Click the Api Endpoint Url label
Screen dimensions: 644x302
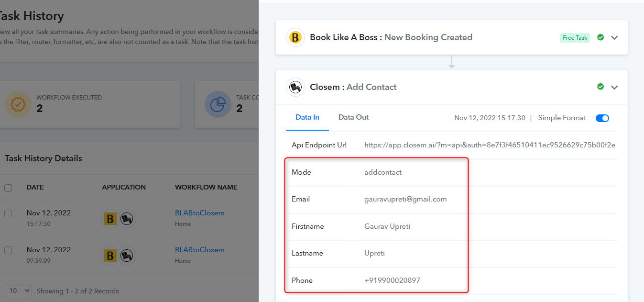[x=319, y=145]
